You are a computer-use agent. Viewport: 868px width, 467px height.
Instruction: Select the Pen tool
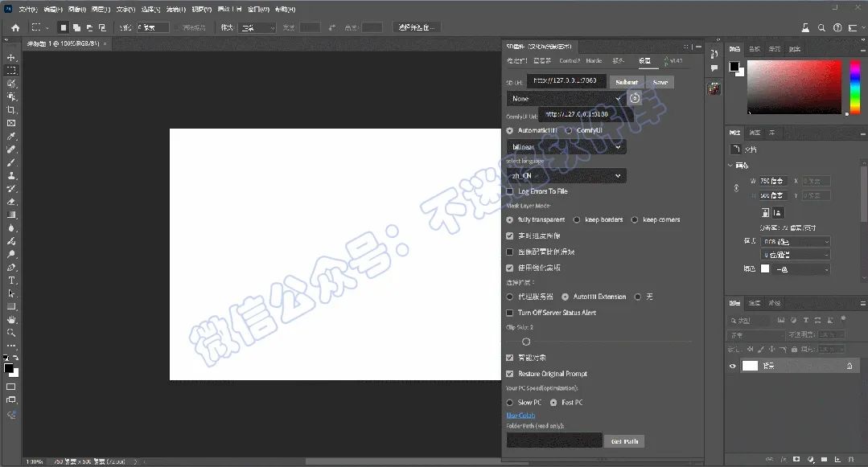point(11,267)
